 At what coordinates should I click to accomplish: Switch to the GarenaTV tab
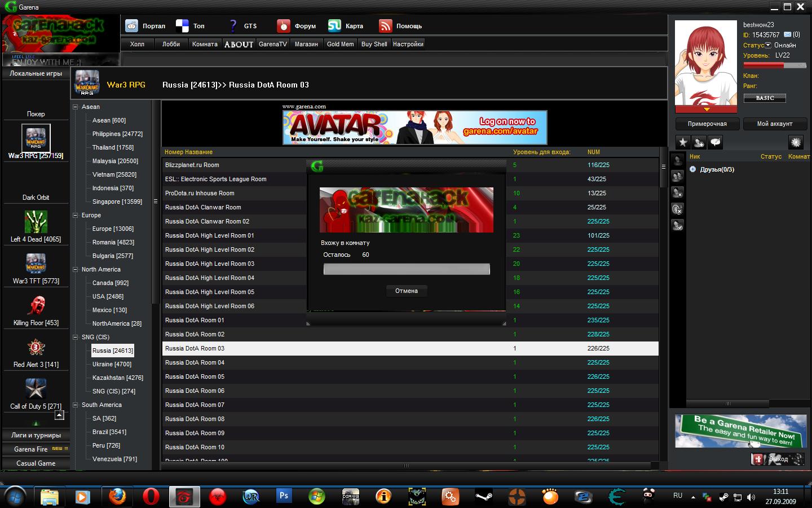point(273,44)
